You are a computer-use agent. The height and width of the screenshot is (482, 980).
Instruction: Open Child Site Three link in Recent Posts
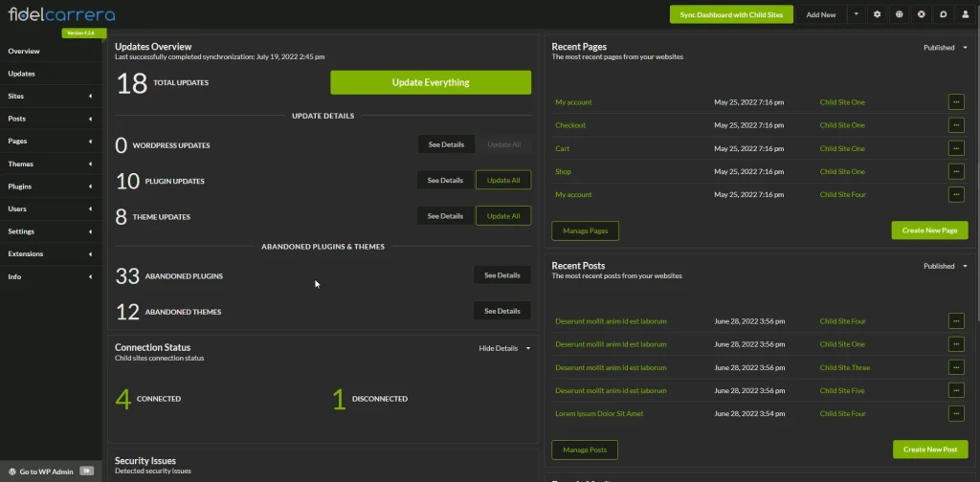tap(844, 367)
